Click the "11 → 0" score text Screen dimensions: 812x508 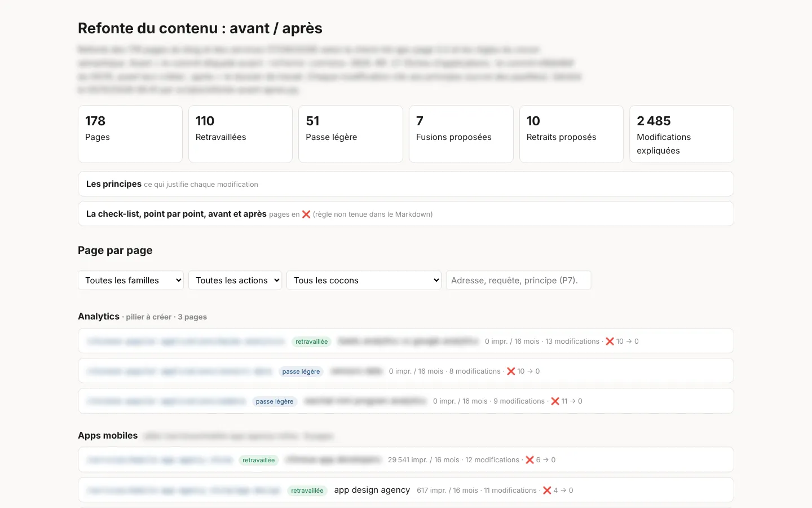572,401
